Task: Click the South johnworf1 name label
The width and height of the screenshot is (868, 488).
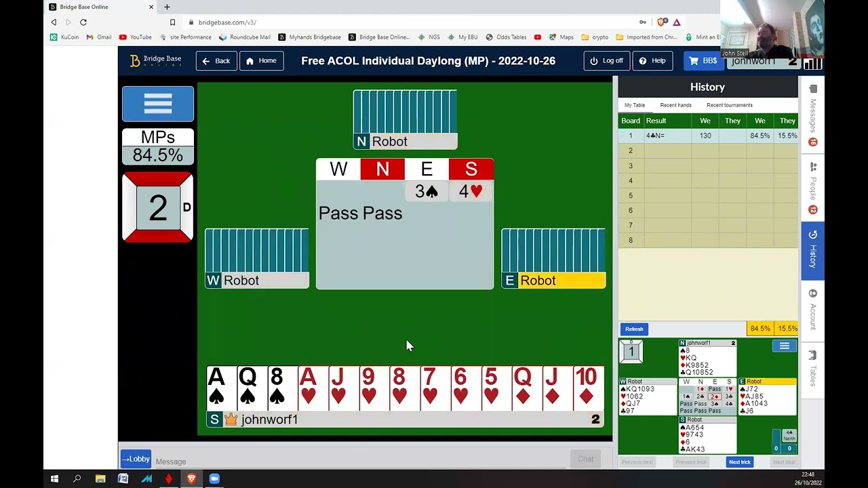Action: pyautogui.click(x=405, y=420)
